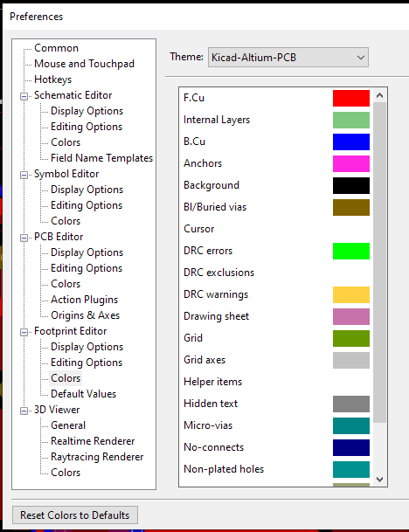
Task: Select Field Name Templates item
Action: pos(102,158)
